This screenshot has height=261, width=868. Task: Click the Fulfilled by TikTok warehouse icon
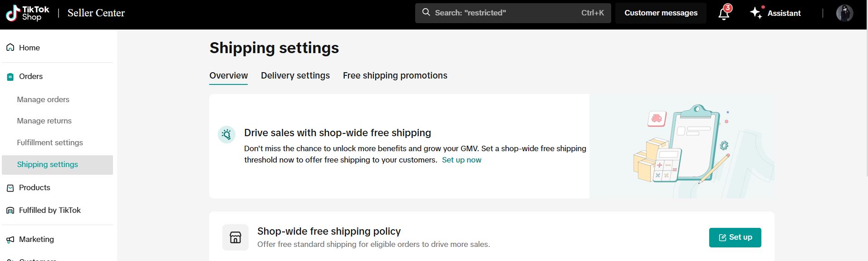pos(10,211)
